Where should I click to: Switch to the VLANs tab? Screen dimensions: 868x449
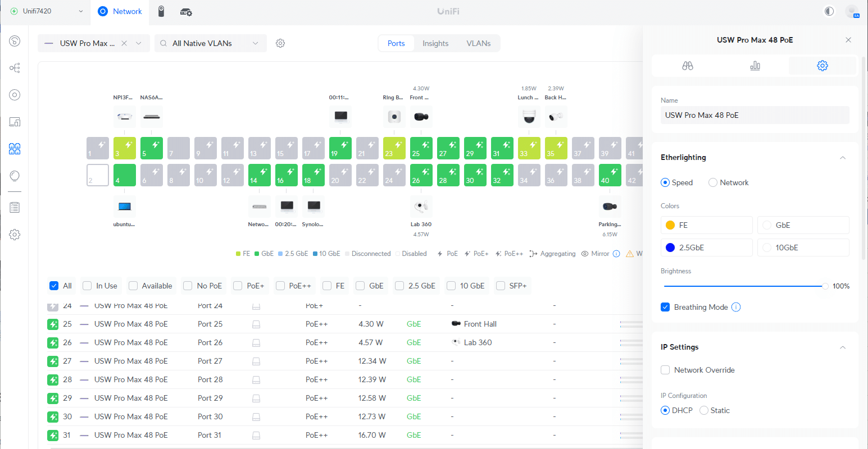point(479,43)
